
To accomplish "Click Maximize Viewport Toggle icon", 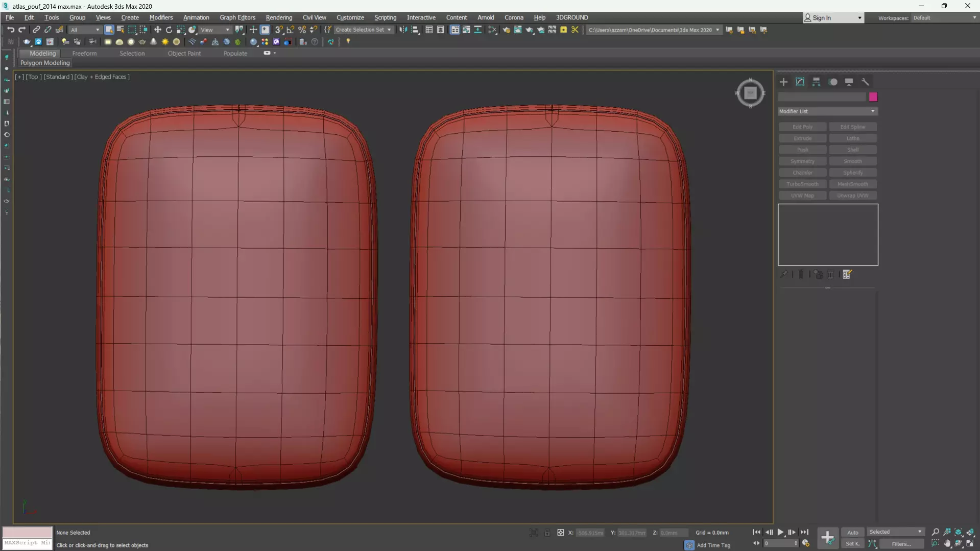I will click(x=970, y=544).
